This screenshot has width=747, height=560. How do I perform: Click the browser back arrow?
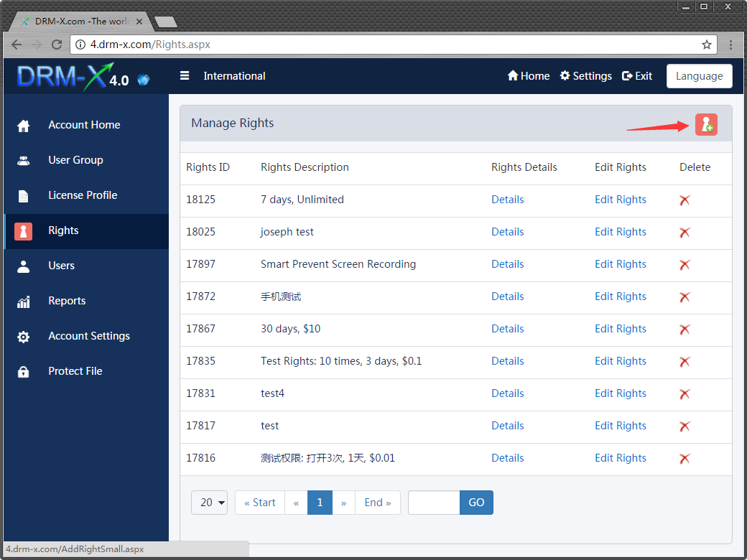click(17, 45)
